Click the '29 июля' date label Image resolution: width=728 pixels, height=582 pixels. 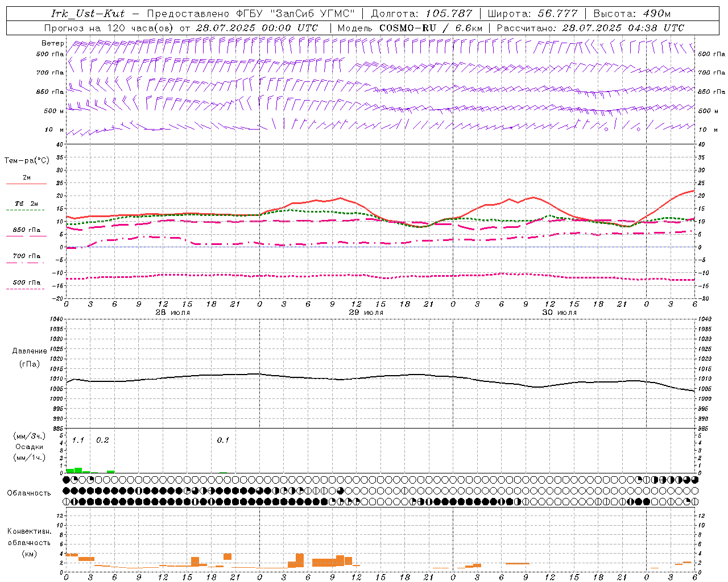point(366,313)
